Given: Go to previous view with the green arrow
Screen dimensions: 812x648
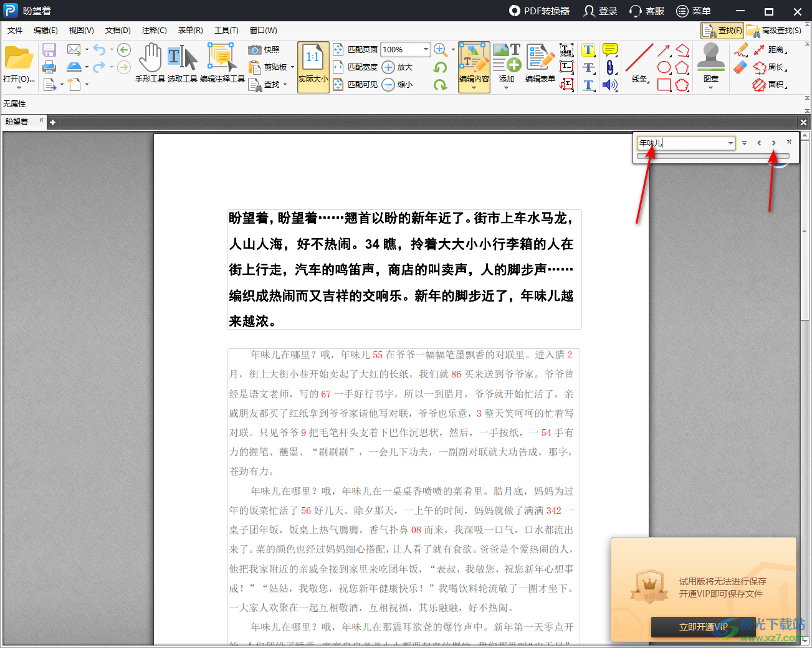Looking at the screenshot, I should pos(124,50).
